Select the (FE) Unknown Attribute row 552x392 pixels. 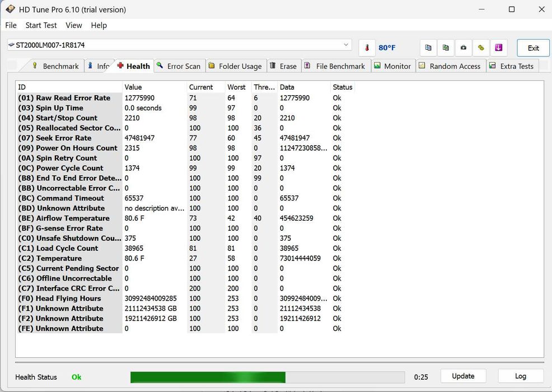(185, 329)
